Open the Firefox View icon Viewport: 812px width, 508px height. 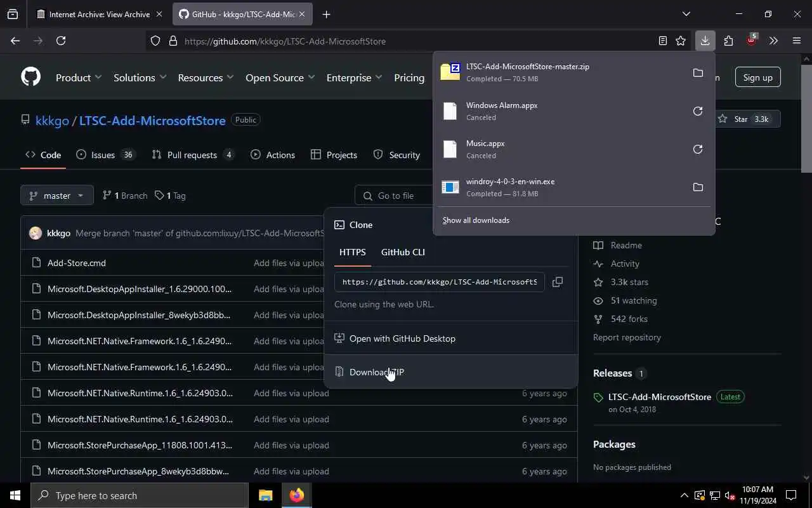(x=13, y=14)
